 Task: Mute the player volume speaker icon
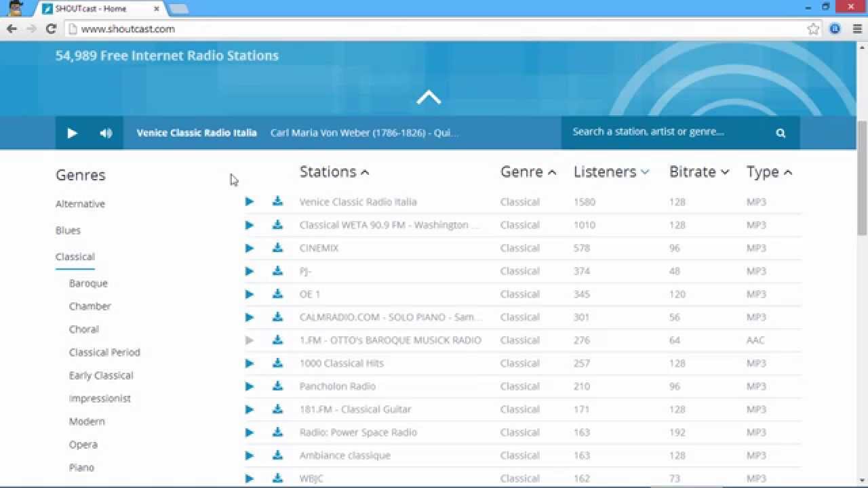click(x=106, y=133)
